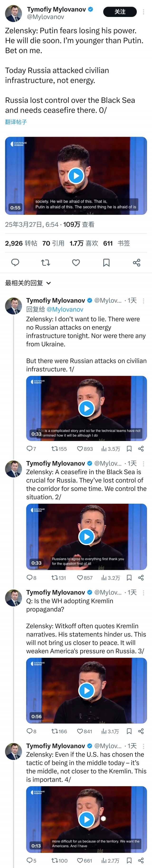152x868 pixels.
Task: Open 2,926 转帖 reposts list
Action: 21,243
